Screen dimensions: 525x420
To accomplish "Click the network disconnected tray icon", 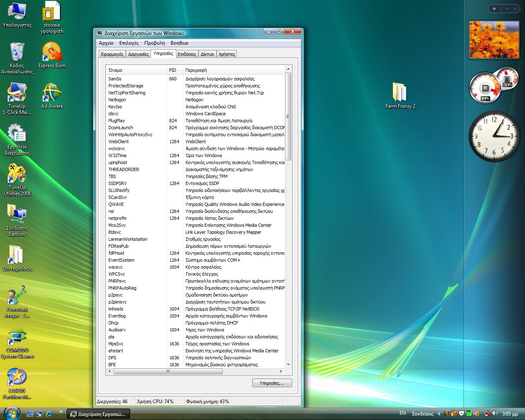I will point(487,413).
